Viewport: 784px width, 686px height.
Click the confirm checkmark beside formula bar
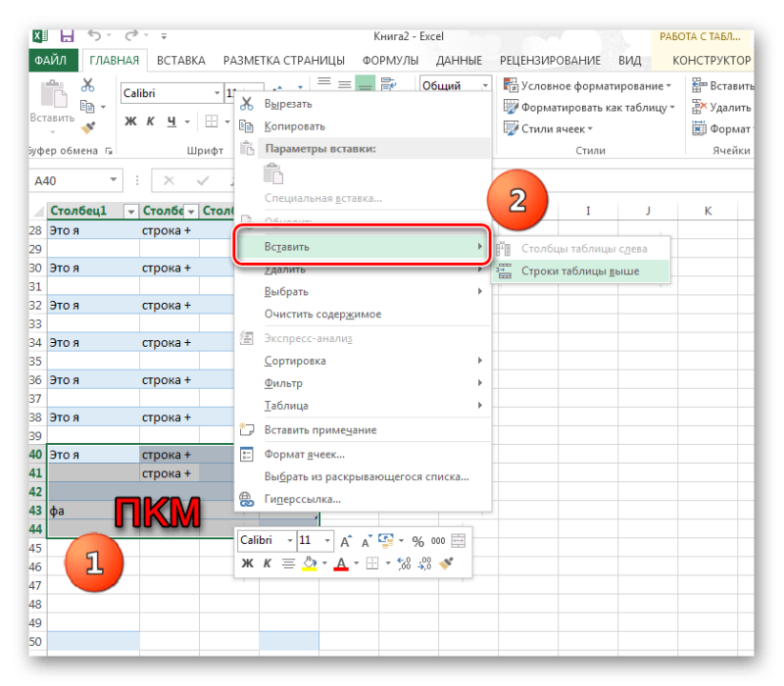click(203, 180)
